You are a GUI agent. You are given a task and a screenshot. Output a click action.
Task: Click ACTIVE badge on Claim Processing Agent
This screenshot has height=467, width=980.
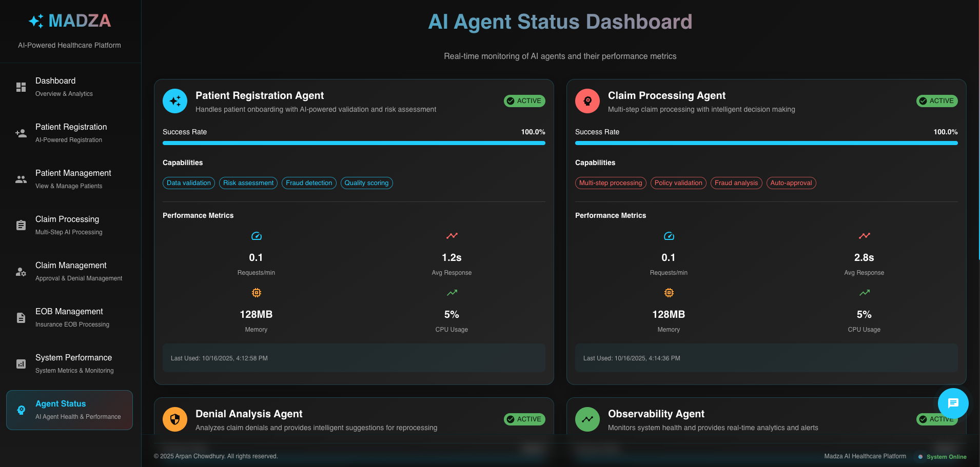[x=937, y=101]
